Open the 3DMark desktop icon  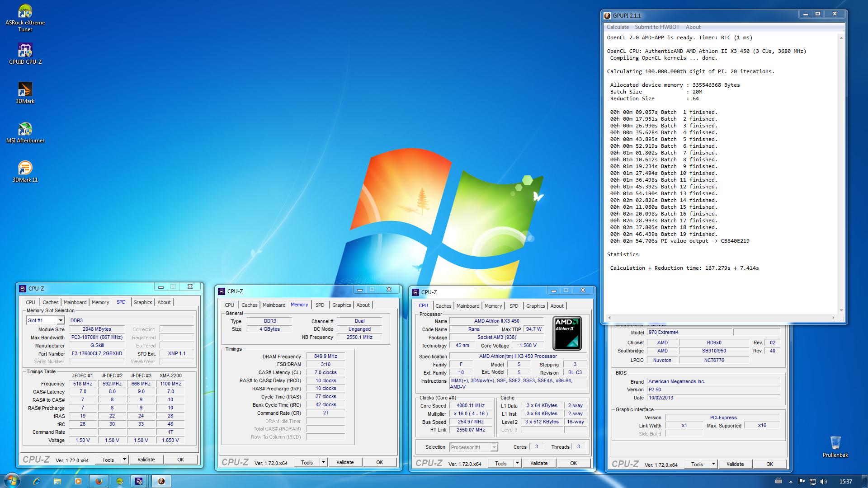pyautogui.click(x=25, y=93)
